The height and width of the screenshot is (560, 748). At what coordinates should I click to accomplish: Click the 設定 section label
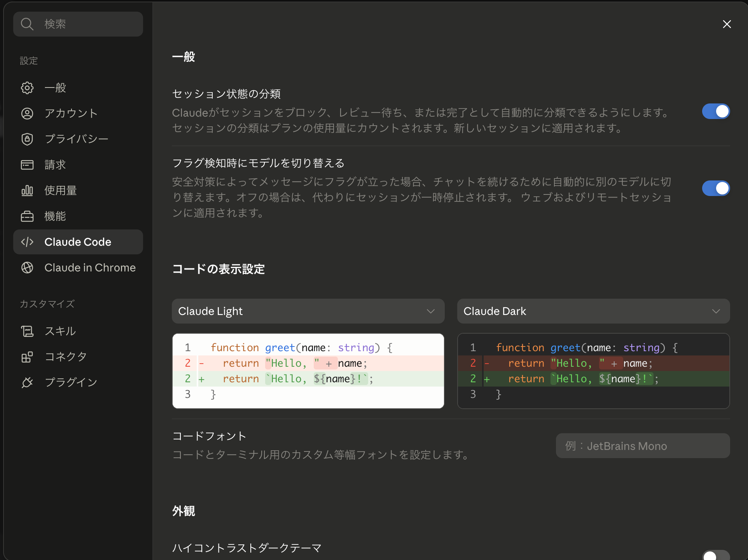(29, 61)
